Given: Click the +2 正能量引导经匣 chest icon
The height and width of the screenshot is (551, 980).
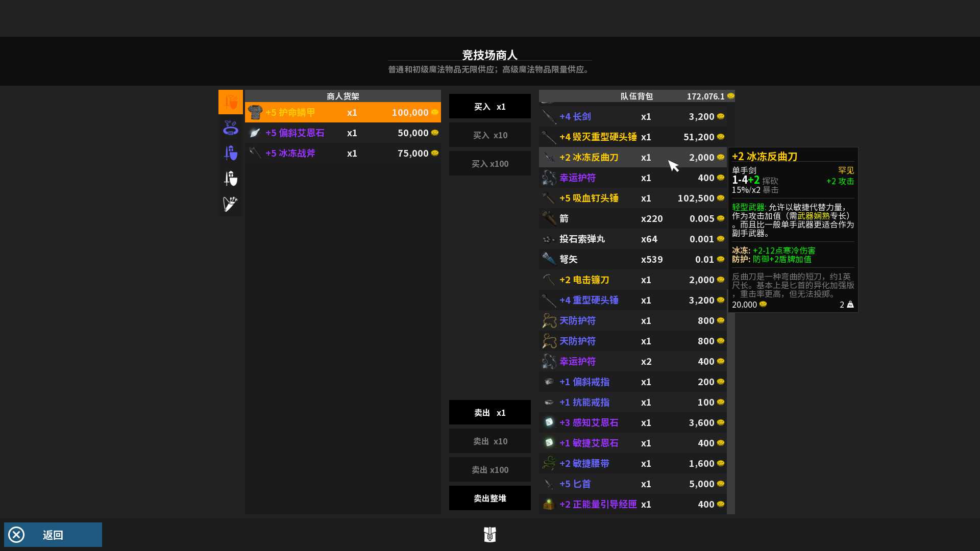Looking at the screenshot, I should [549, 504].
